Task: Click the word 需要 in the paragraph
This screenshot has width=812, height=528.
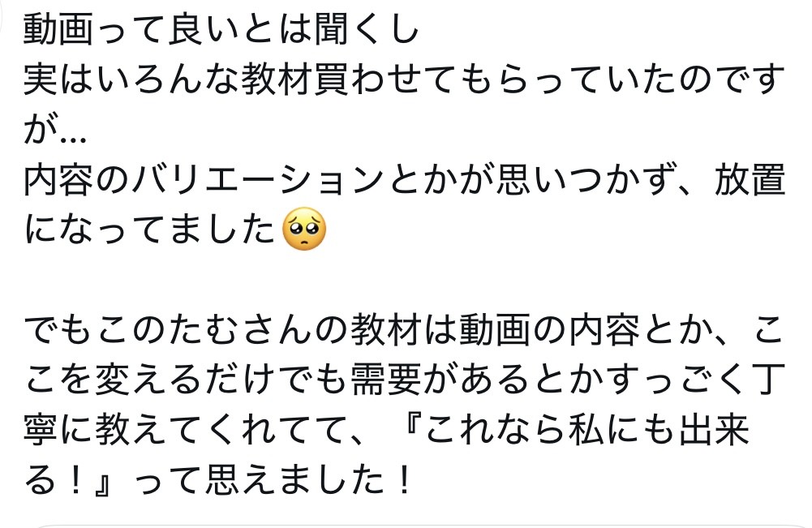Action: pos(386,380)
